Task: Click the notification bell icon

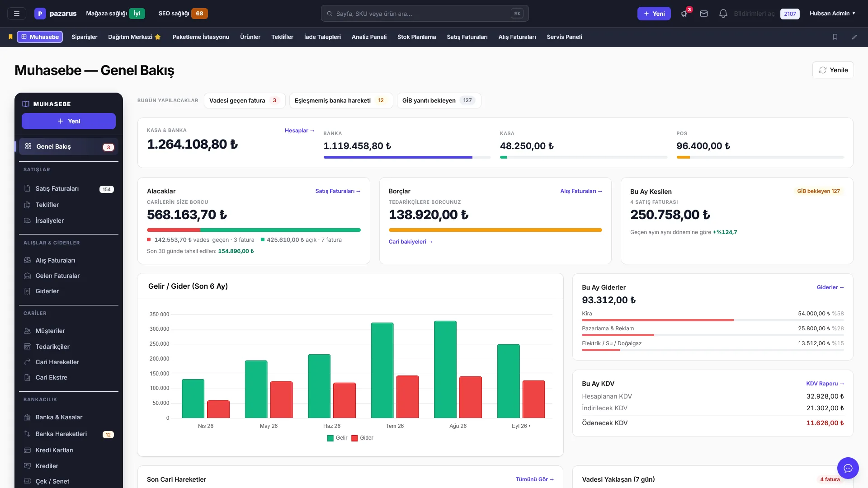Action: tap(723, 14)
